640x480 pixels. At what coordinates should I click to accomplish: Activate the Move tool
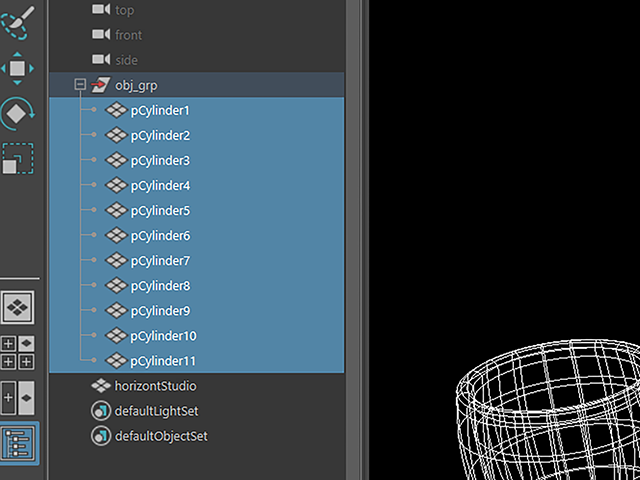[17, 68]
